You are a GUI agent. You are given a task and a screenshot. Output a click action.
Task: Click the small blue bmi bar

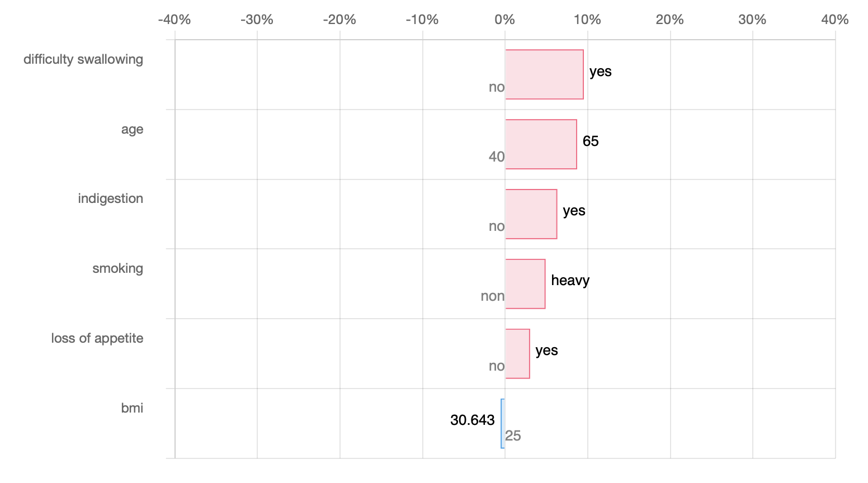[x=503, y=423]
